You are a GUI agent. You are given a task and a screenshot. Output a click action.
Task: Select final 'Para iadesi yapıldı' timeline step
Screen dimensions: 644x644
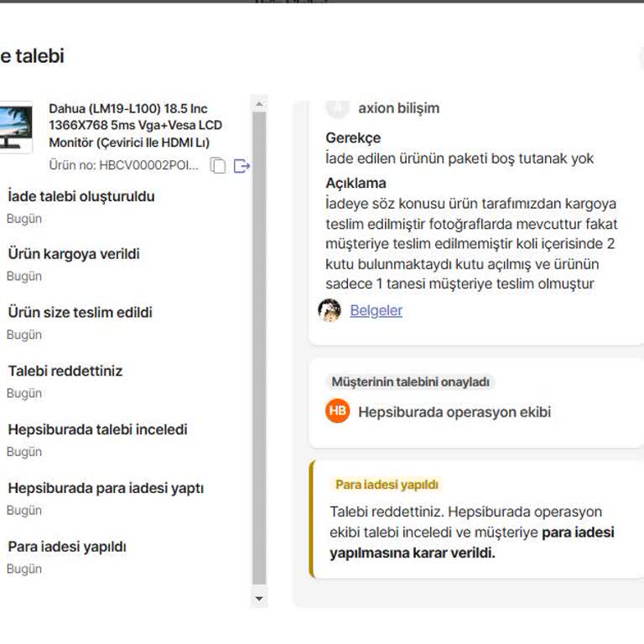tap(67, 547)
